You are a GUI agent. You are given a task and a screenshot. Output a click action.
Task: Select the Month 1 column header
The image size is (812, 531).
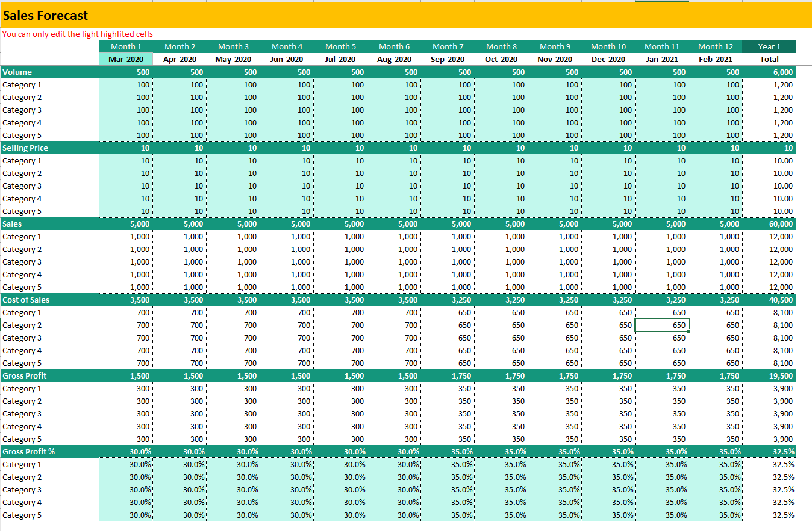126,46
